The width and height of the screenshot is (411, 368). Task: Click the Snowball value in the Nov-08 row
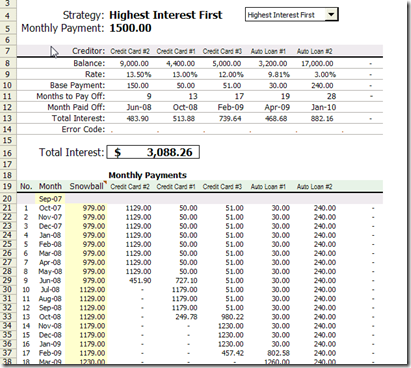[x=92, y=326]
